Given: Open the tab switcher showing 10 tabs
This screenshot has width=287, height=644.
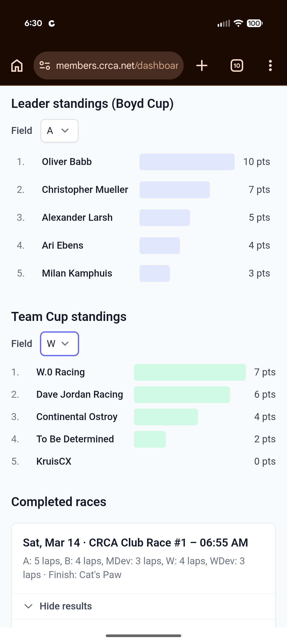Looking at the screenshot, I should (237, 66).
